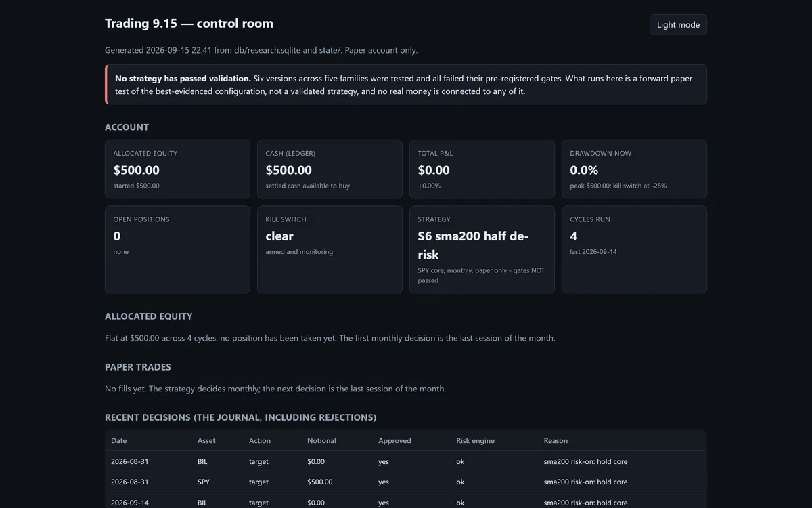This screenshot has height=508, width=812.
Task: Select the '+0.00%' P&L percentage
Action: click(429, 186)
